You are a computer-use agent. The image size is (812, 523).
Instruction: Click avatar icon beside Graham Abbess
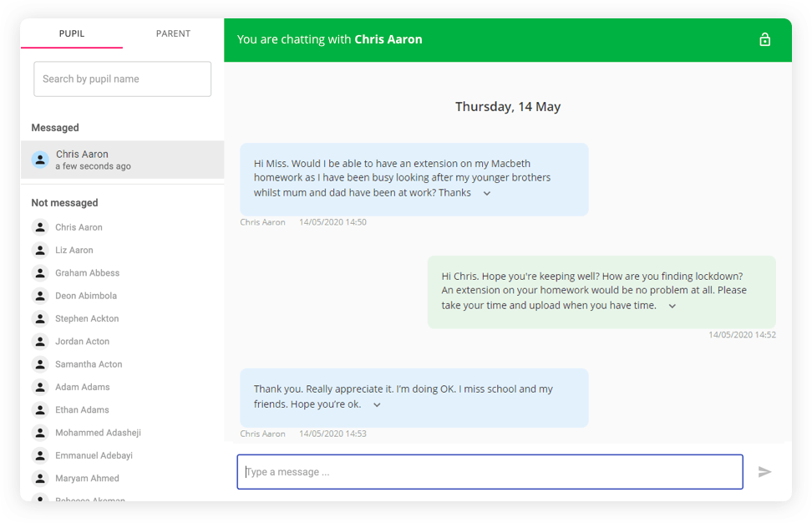[x=40, y=273]
